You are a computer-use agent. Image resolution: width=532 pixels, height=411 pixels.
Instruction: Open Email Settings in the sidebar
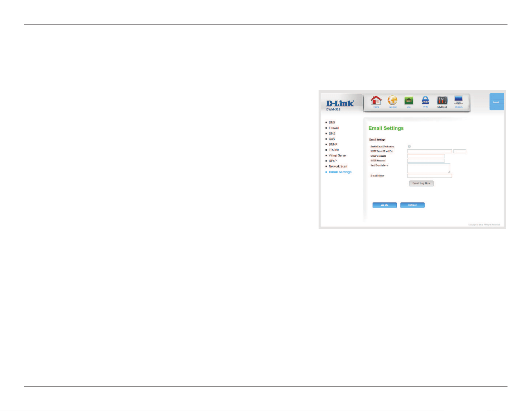[340, 172]
